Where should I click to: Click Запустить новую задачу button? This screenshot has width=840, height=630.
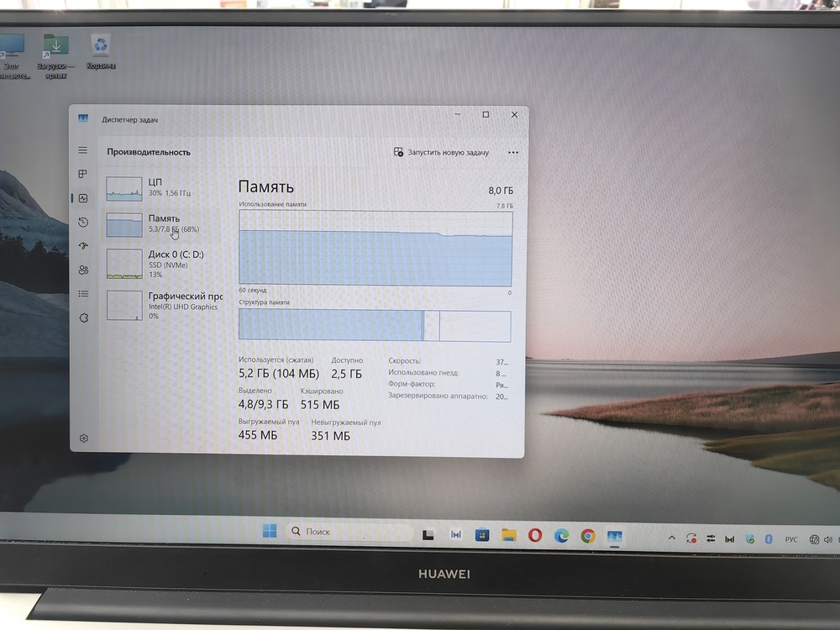441,152
